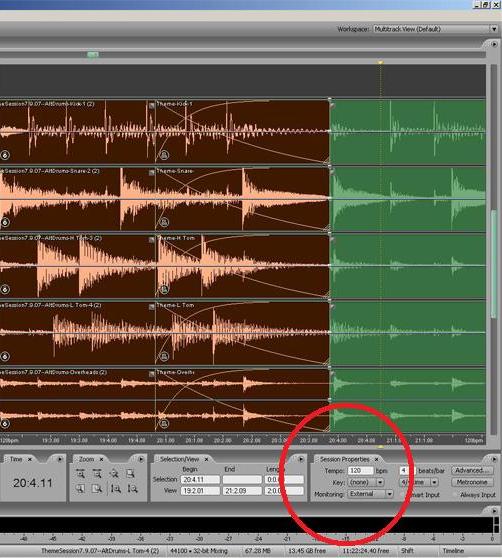Close the Zoom panel tab
This screenshot has height=558, width=502.
(x=101, y=459)
